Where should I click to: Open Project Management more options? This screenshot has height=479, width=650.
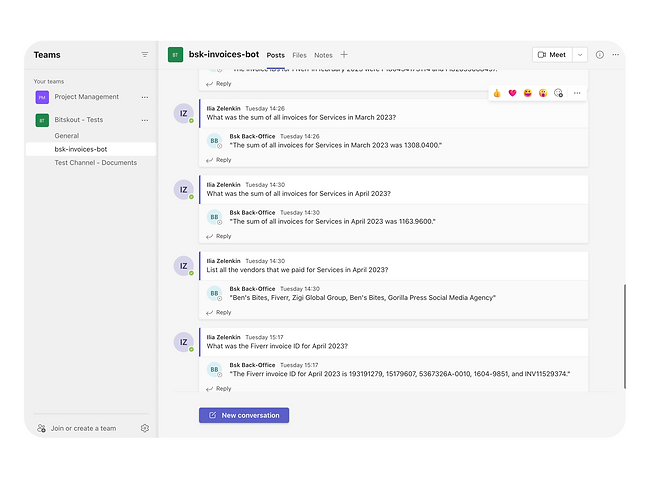145,97
